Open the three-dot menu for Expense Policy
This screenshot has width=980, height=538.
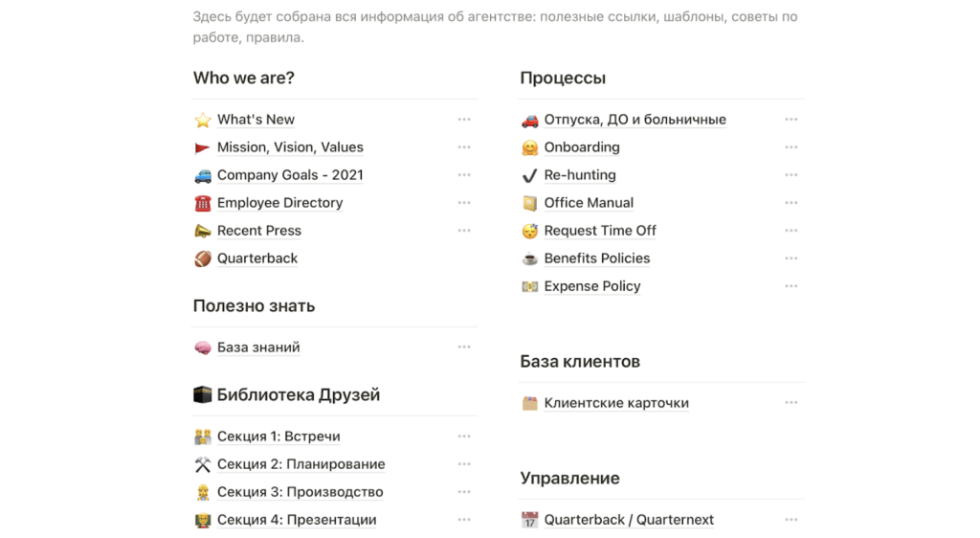791,286
